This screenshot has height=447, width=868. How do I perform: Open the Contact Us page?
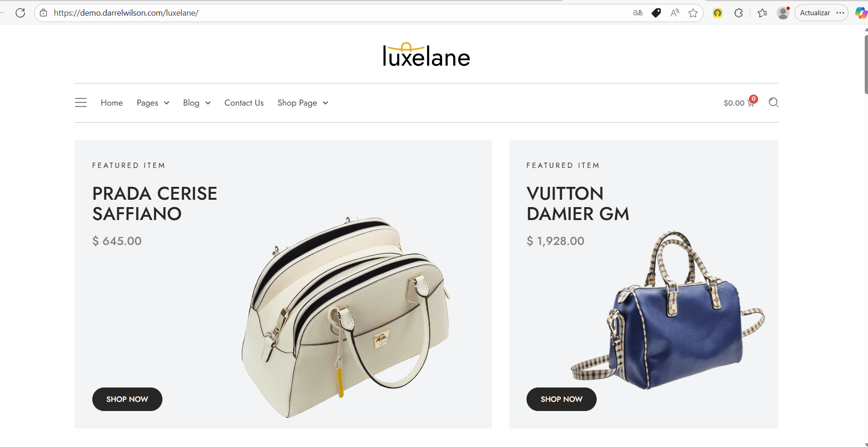pyautogui.click(x=244, y=103)
